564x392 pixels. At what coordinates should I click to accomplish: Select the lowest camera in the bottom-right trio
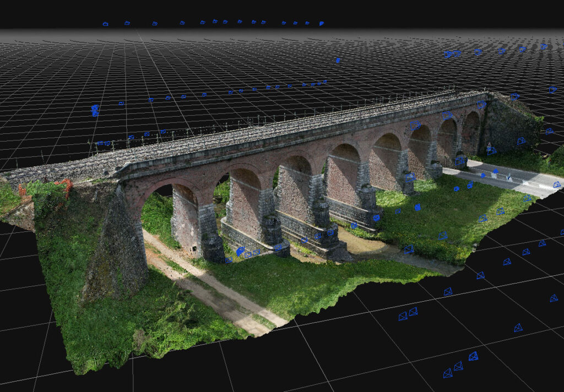448,373
